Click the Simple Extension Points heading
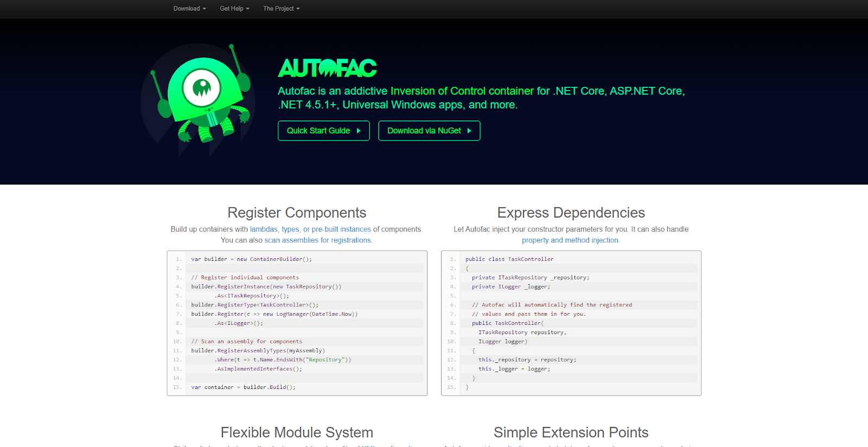The height and width of the screenshot is (447, 868). pyautogui.click(x=571, y=432)
